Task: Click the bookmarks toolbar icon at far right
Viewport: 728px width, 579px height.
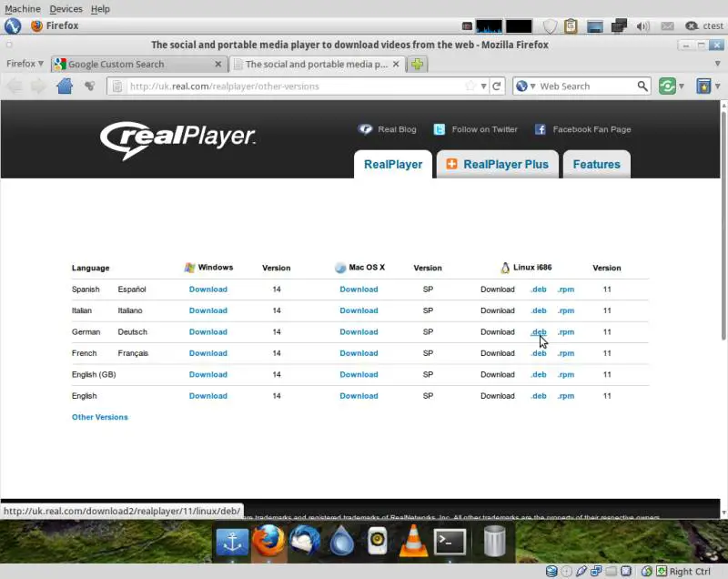Action: tap(703, 86)
